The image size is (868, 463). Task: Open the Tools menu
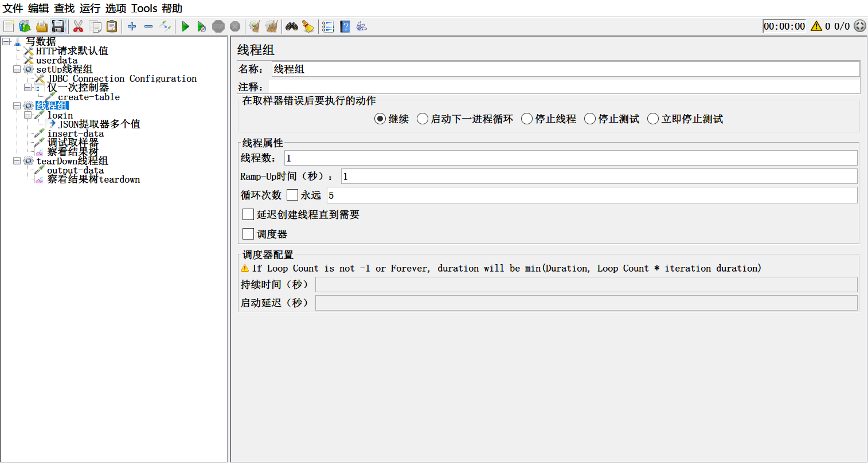(144, 9)
